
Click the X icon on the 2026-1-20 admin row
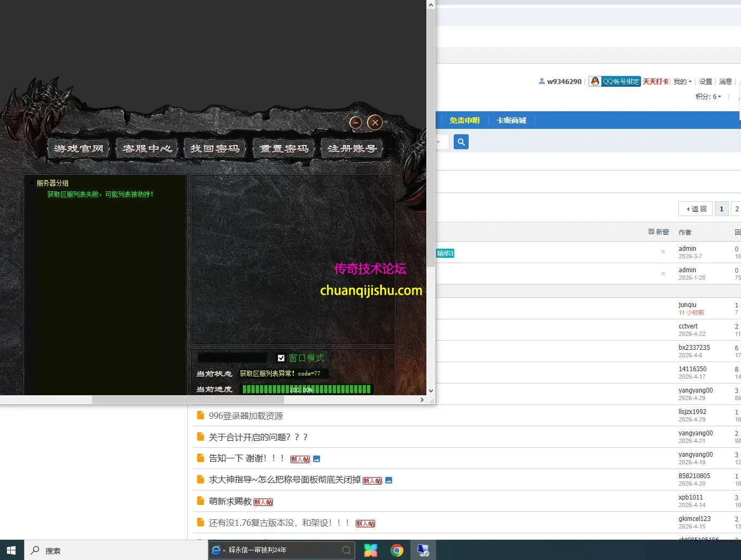pyautogui.click(x=663, y=273)
